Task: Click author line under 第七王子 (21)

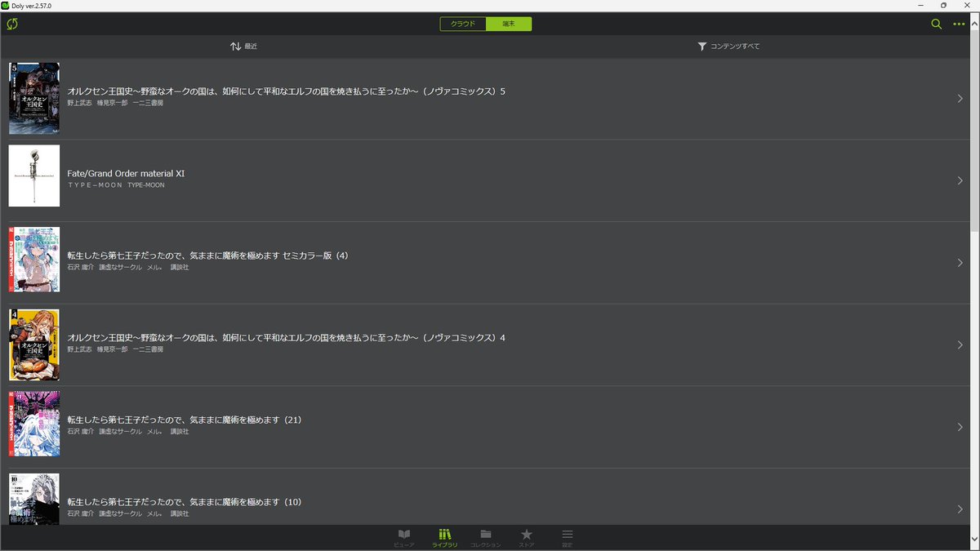Action: (128, 431)
